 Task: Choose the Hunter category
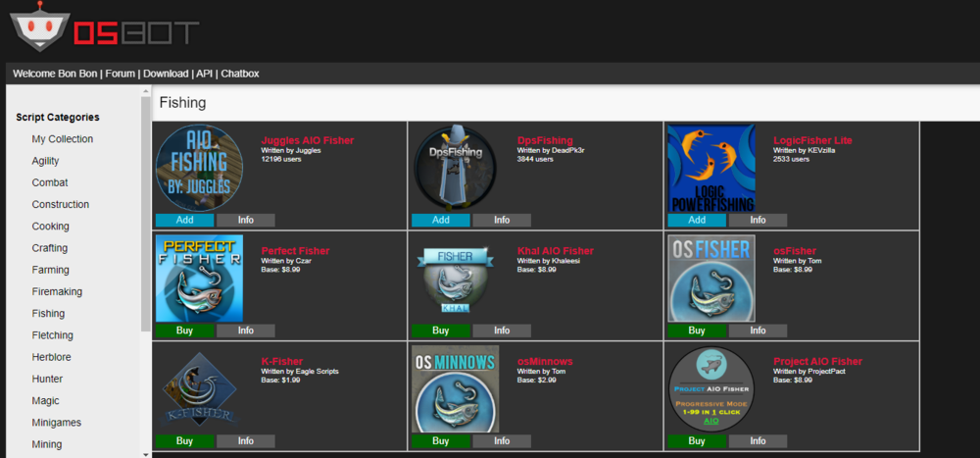[x=47, y=379]
